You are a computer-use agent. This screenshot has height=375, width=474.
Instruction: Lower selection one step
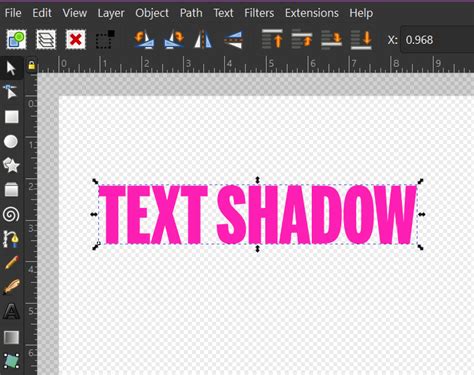331,39
